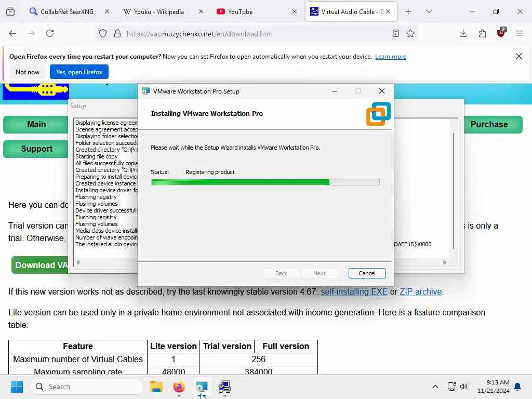Toggle reader view icon
The height and width of the screenshot is (399, 532).
click(x=395, y=33)
